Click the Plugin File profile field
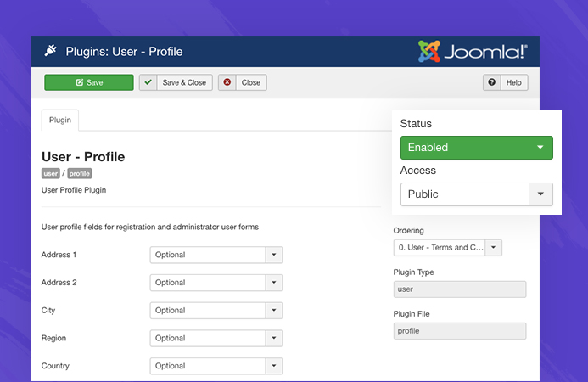 pyautogui.click(x=459, y=331)
